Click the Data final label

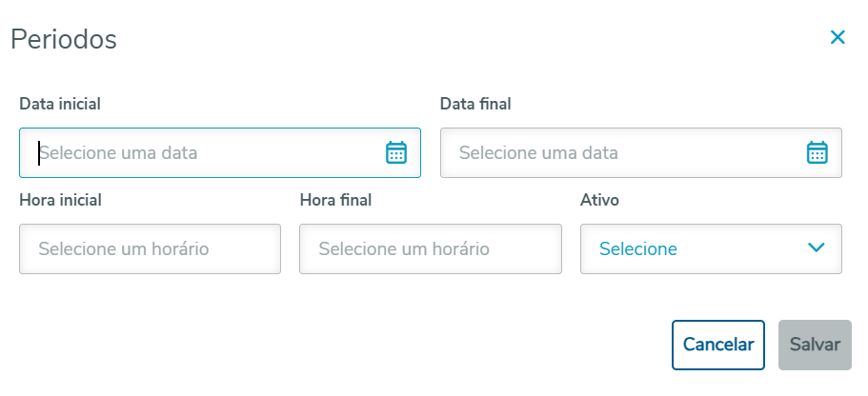click(475, 104)
